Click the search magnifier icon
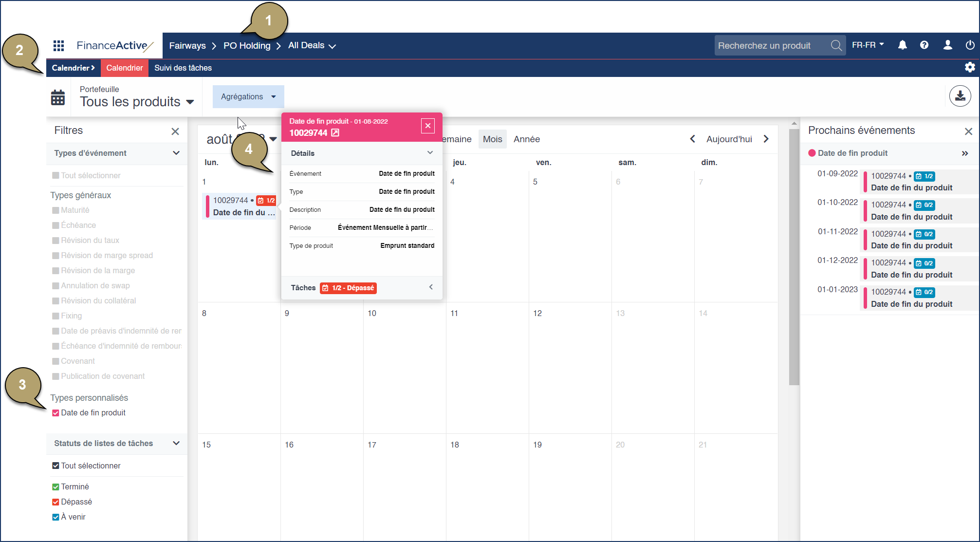This screenshot has height=542, width=980. point(836,45)
